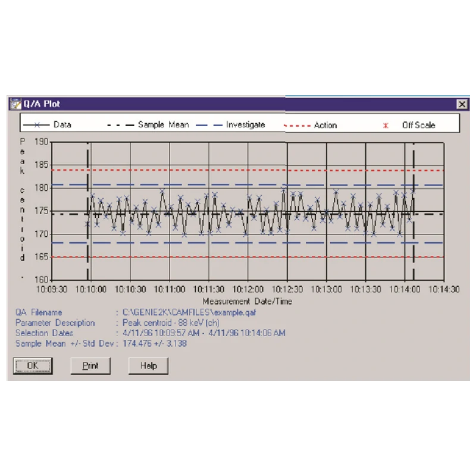Click the lower red Action limit line
This screenshot has width=476, height=476.
point(248,257)
